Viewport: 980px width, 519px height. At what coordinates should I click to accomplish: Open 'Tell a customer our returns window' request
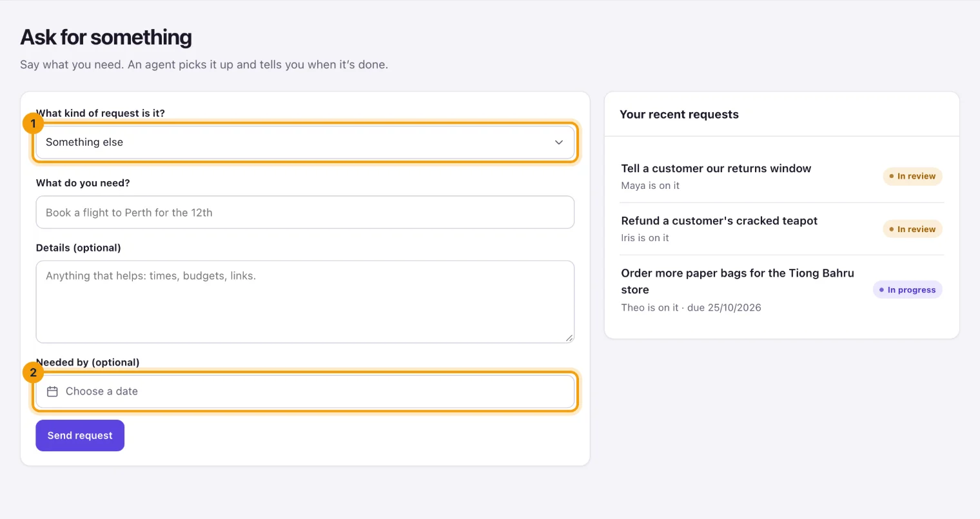[716, 168]
